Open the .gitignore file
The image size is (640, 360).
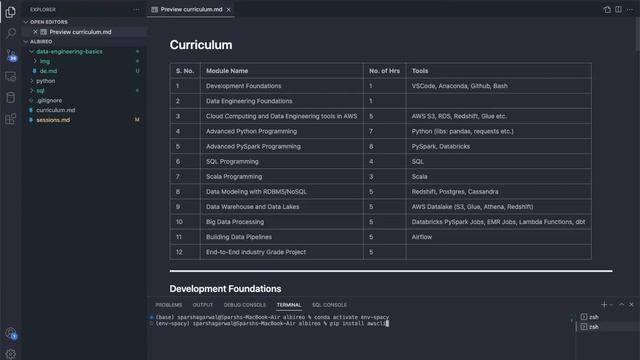[x=49, y=100]
